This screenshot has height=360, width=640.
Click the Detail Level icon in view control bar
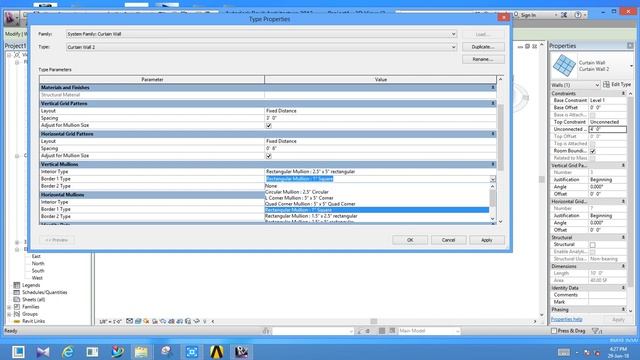coord(129,321)
